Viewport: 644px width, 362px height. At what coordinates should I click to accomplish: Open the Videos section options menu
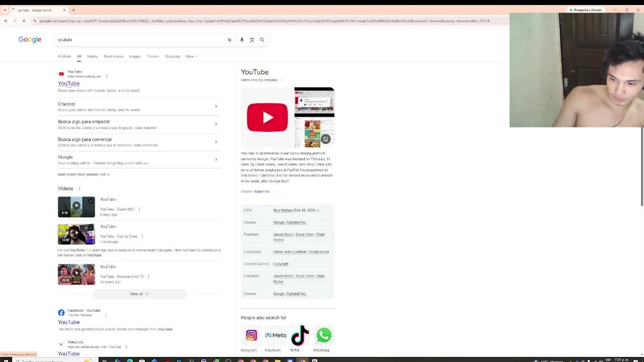coord(79,189)
